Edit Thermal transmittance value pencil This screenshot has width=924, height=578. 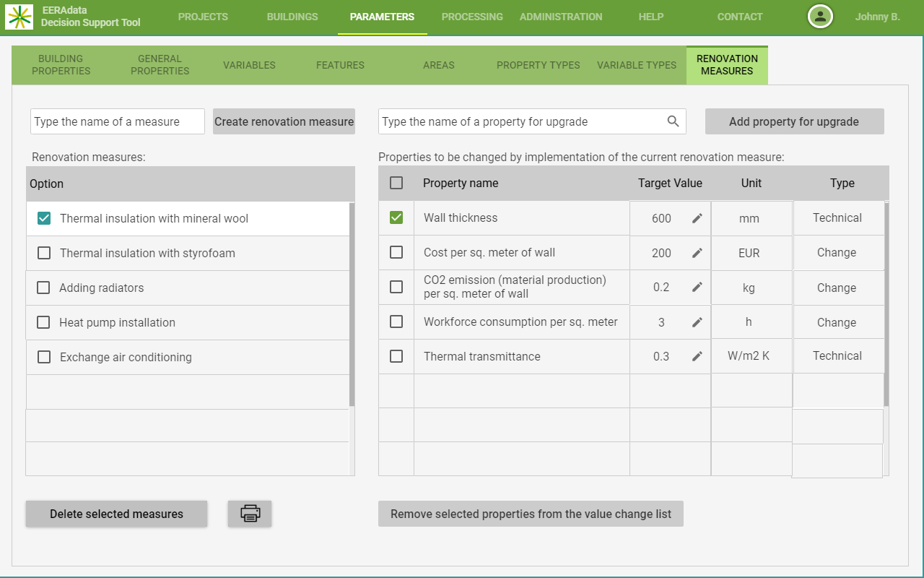697,356
